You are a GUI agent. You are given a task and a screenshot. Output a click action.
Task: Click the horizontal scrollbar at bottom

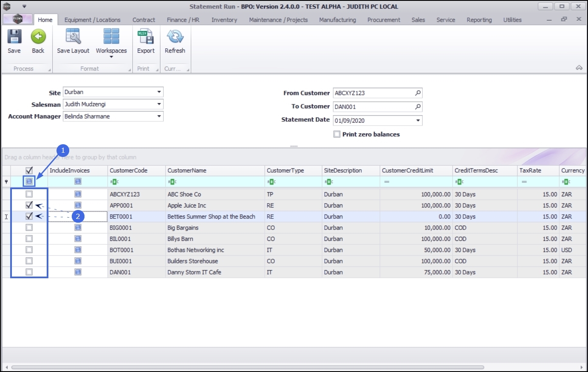248,367
